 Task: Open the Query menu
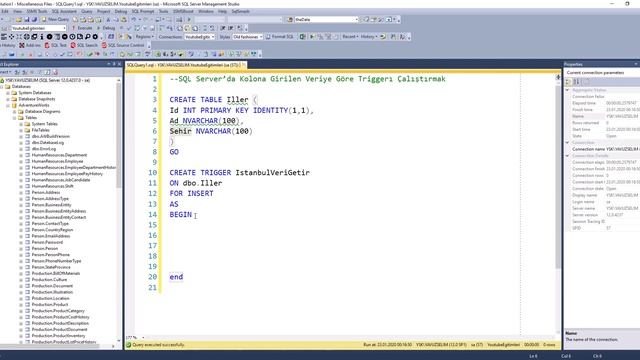click(87, 11)
